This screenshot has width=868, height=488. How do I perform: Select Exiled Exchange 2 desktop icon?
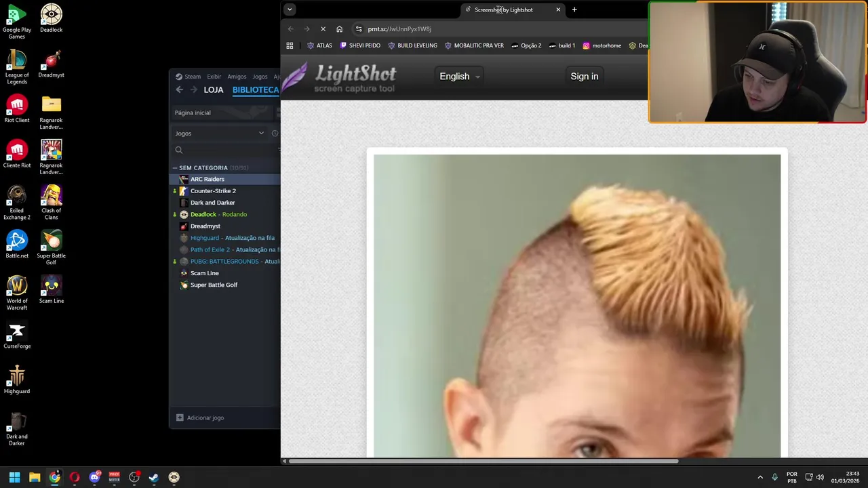coord(17,202)
